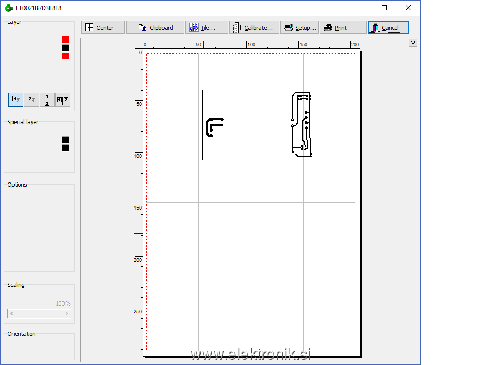Select the highlighted layer-side toggle button
The height and width of the screenshot is (365, 500).
click(15, 99)
